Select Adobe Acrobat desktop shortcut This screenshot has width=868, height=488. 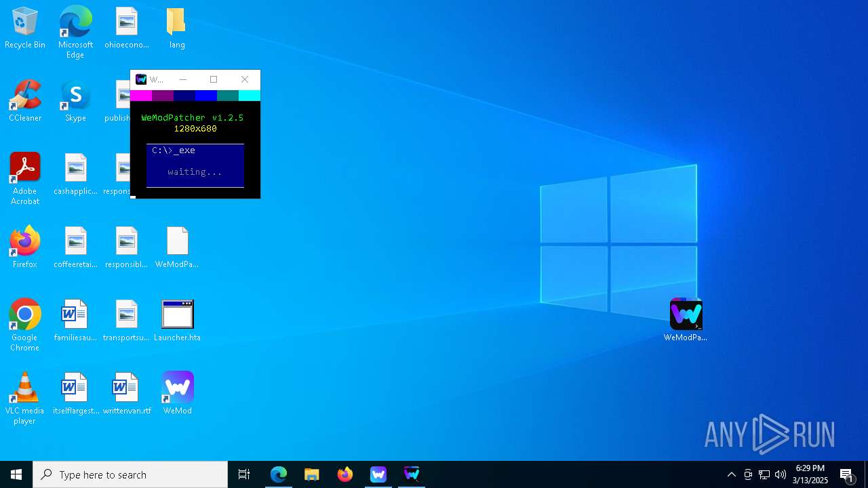pyautogui.click(x=25, y=179)
